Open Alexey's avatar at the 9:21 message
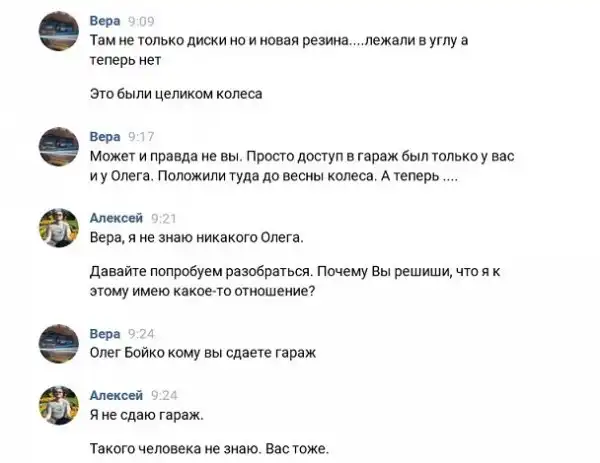 point(58,229)
